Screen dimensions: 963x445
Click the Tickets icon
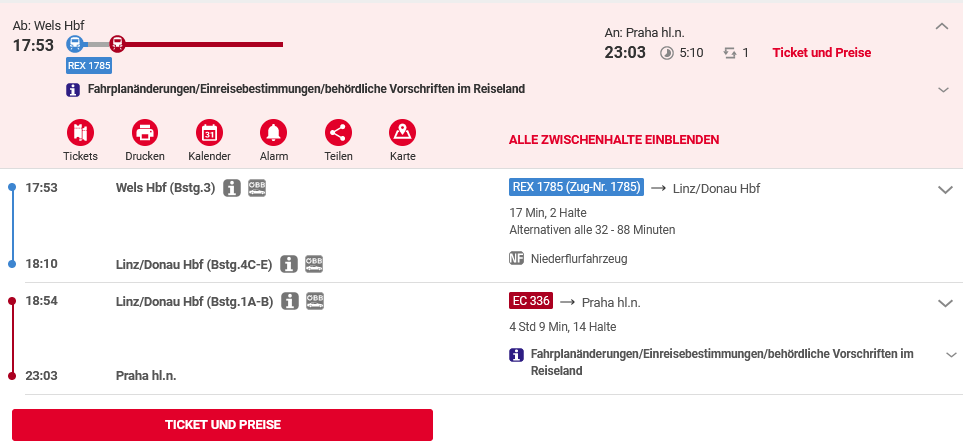click(x=80, y=132)
